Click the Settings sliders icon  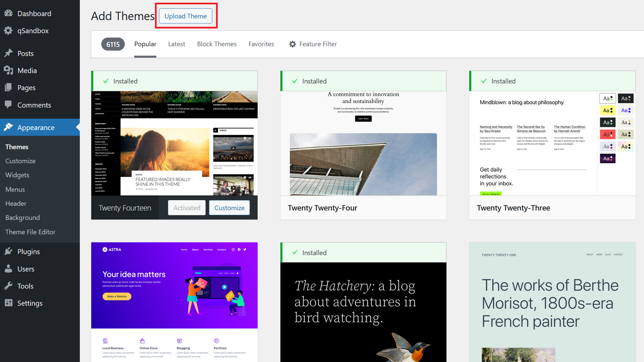(8, 303)
